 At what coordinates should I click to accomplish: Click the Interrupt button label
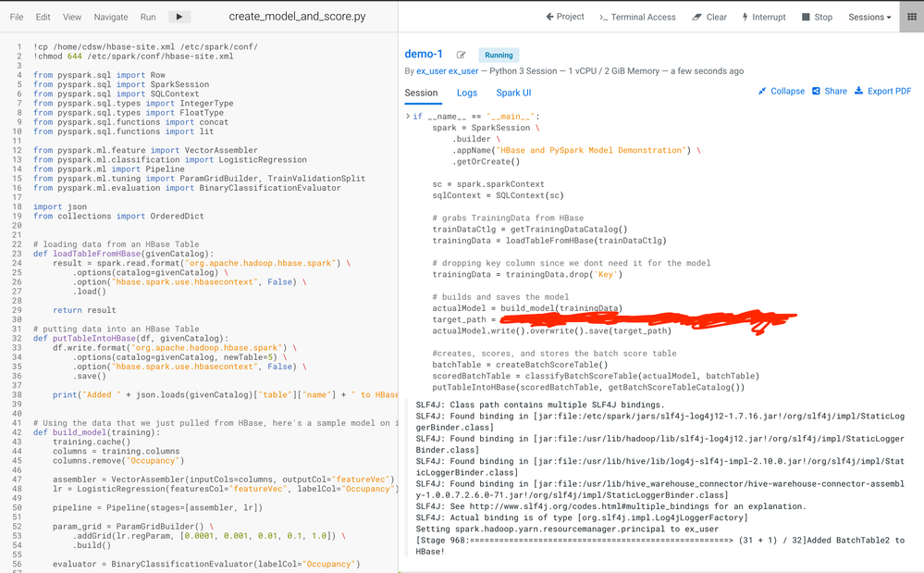click(769, 17)
